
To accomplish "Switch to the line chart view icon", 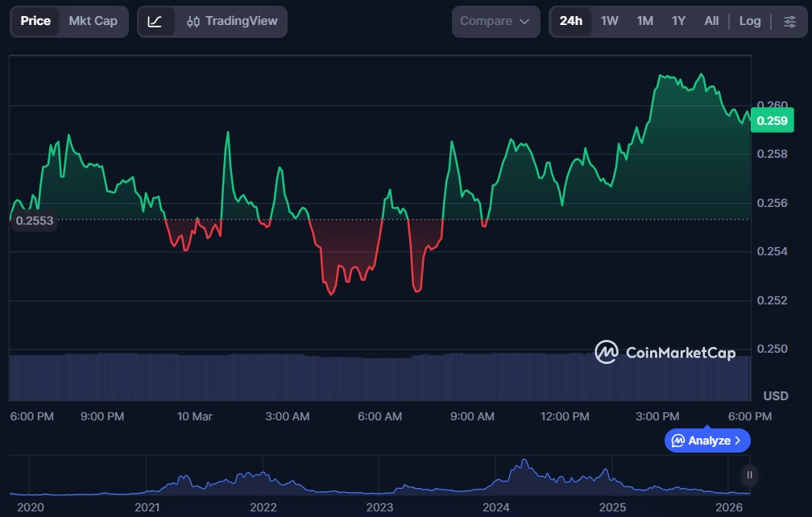I will [155, 22].
